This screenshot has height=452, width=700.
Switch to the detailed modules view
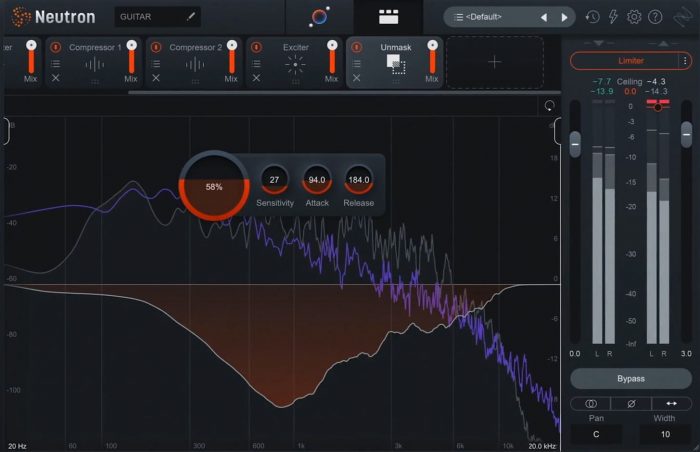[x=388, y=17]
